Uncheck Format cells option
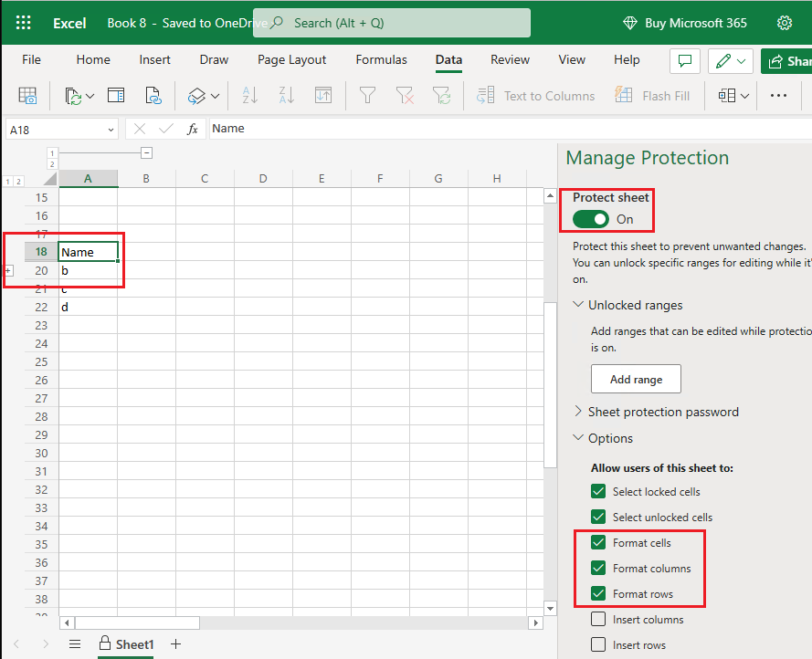 coord(598,542)
